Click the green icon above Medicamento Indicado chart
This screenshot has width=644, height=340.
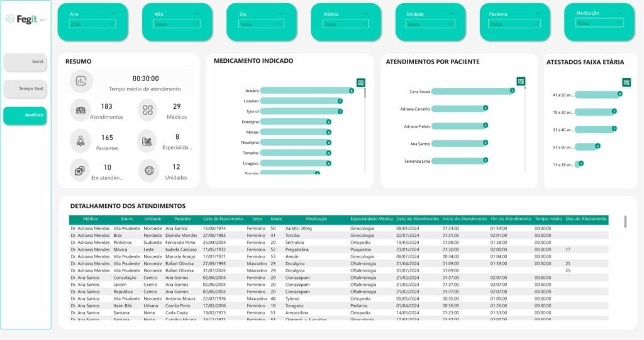(x=360, y=82)
